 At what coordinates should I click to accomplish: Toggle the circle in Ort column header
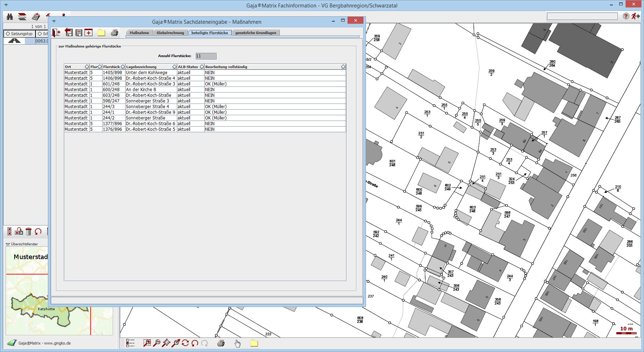tap(87, 67)
